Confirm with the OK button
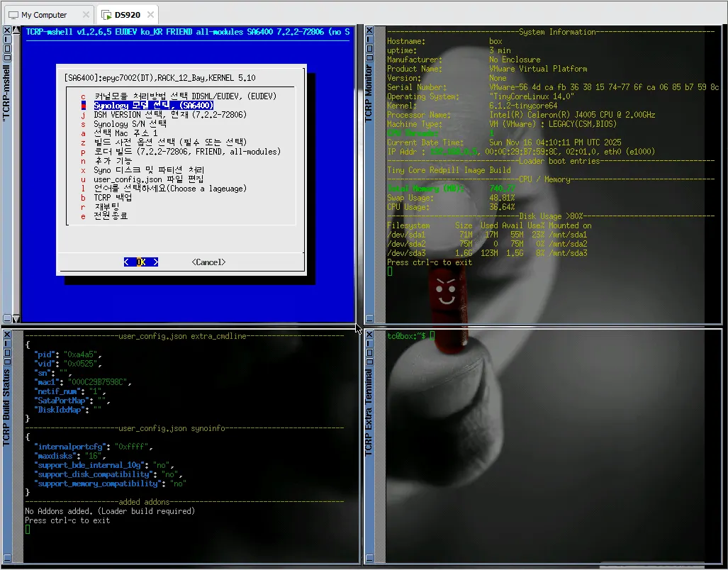Viewport: 728px width, 570px height. (141, 262)
